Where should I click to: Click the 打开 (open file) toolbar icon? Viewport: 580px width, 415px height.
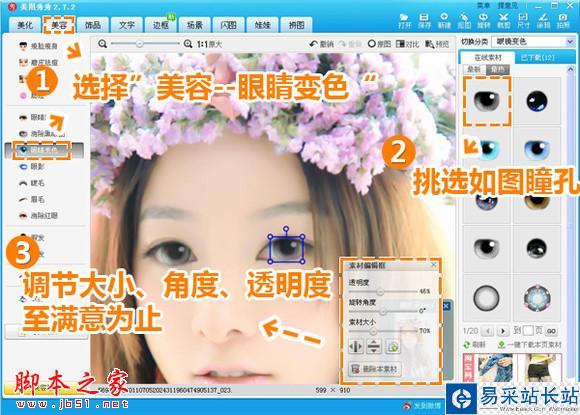[x=405, y=21]
